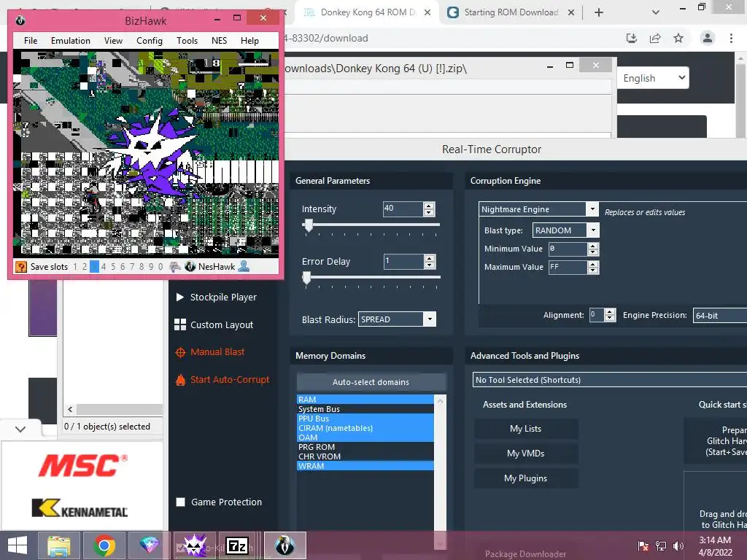
Task: Click Auto-select domains button
Action: click(371, 382)
